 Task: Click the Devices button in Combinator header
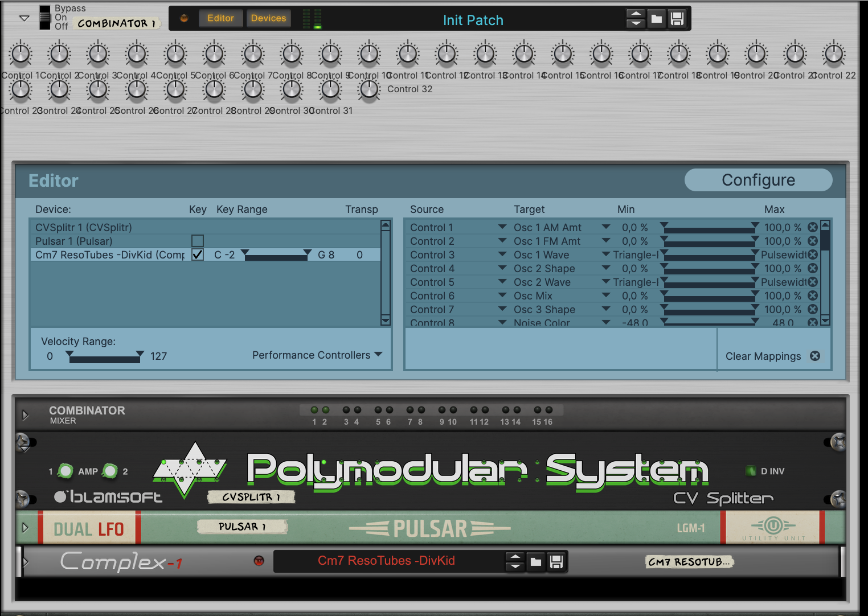click(268, 18)
